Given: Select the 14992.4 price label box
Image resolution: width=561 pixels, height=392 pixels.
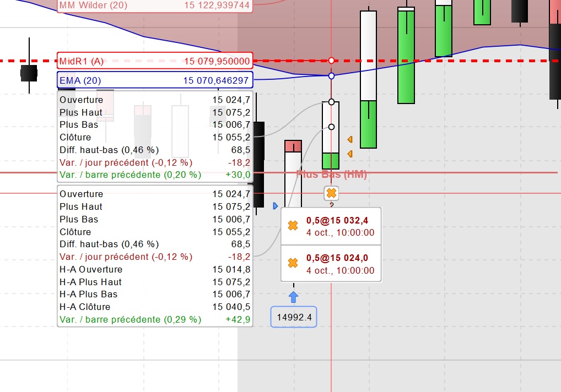Looking at the screenshot, I should coord(294,317).
